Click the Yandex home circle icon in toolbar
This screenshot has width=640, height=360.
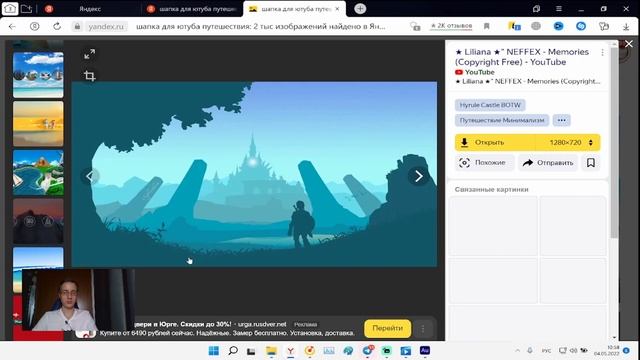click(35, 27)
